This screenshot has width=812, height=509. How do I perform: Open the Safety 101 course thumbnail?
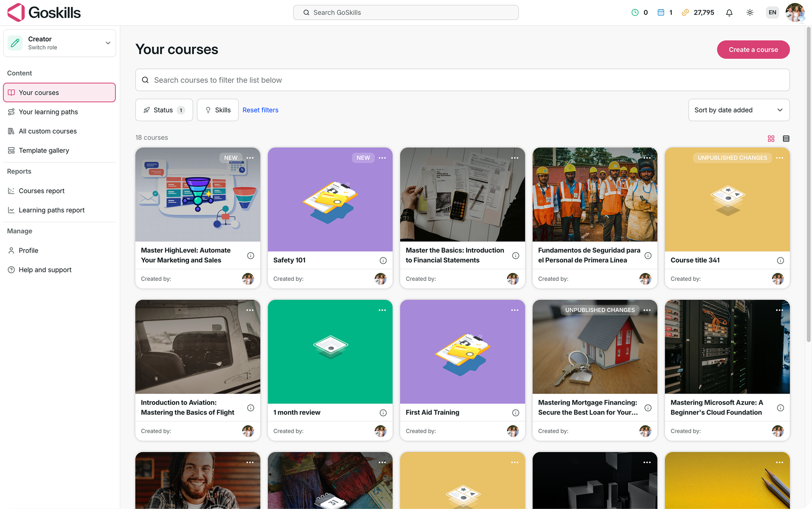point(330,199)
